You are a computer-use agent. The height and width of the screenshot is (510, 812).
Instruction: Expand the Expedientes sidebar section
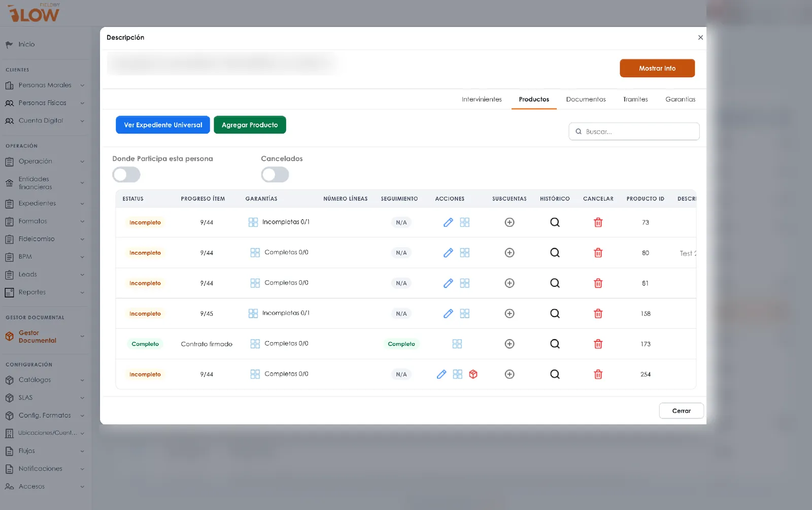45,203
